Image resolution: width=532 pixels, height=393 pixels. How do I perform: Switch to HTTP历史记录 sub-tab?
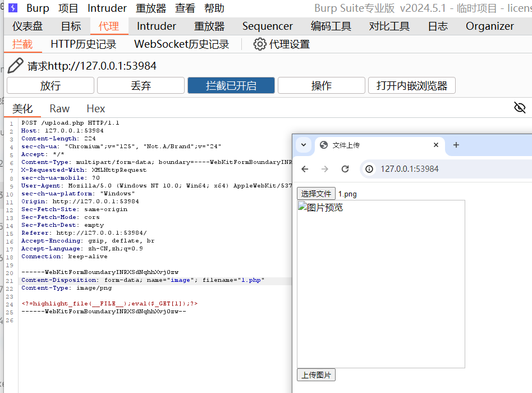click(84, 44)
